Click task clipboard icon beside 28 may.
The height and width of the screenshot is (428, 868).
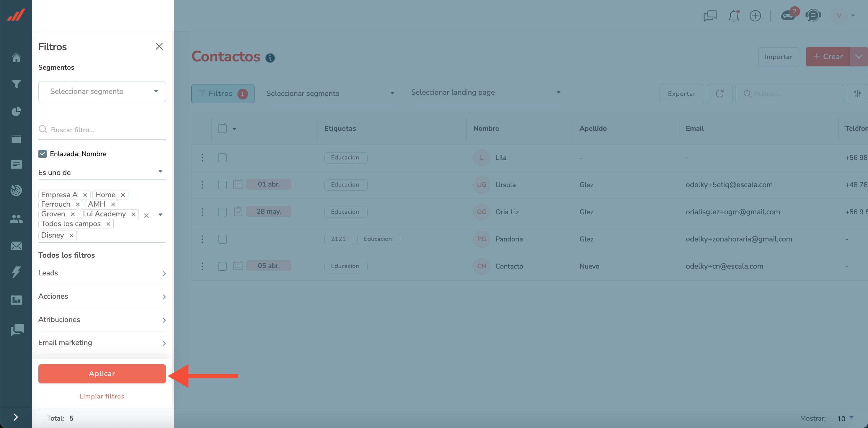tap(238, 211)
